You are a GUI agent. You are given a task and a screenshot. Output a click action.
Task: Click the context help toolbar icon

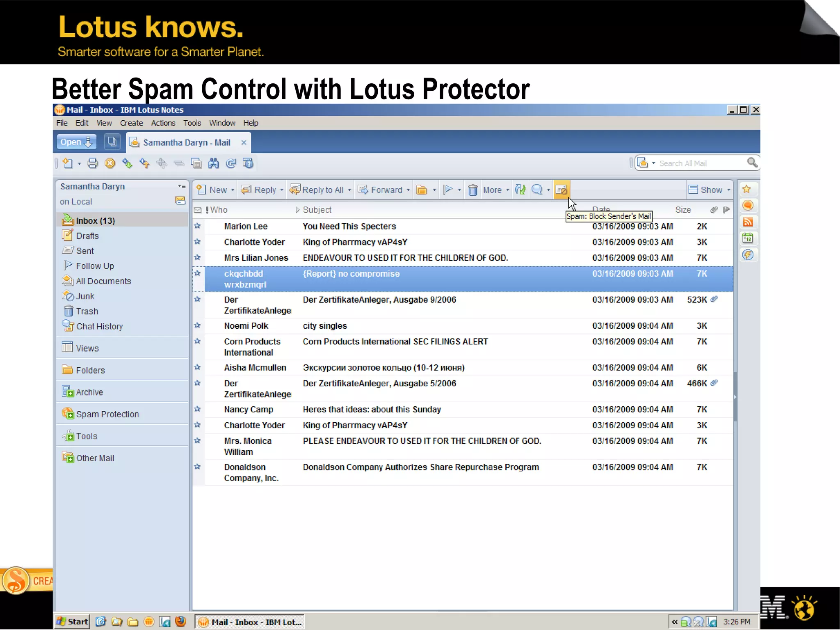pyautogui.click(x=248, y=163)
